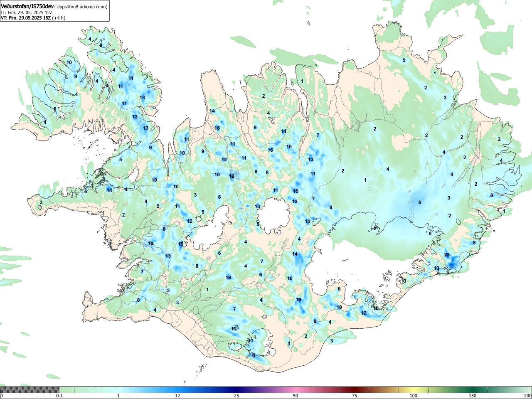Click the 200 label ending the color scale
Image resolution: width=532 pixels, height=399 pixels.
click(x=527, y=396)
